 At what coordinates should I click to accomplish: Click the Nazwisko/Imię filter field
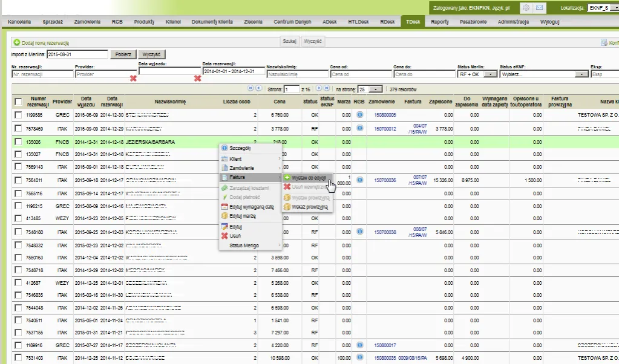pyautogui.click(x=296, y=74)
